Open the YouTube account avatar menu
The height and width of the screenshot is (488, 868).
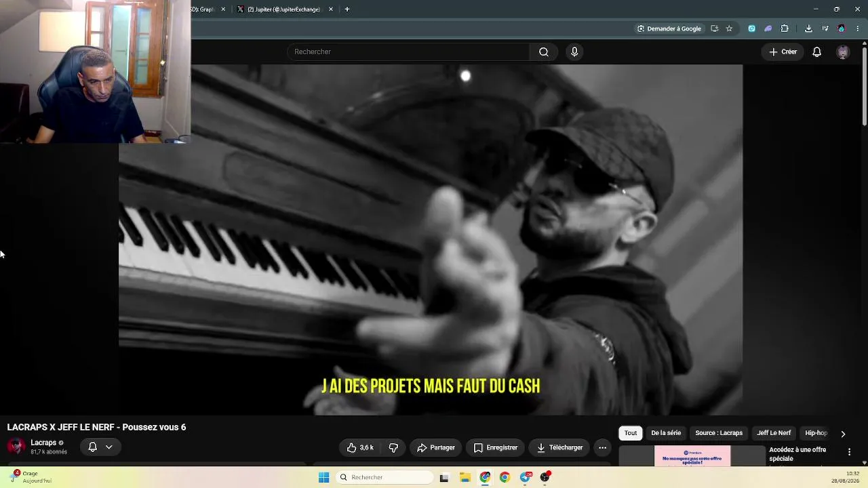tap(843, 52)
